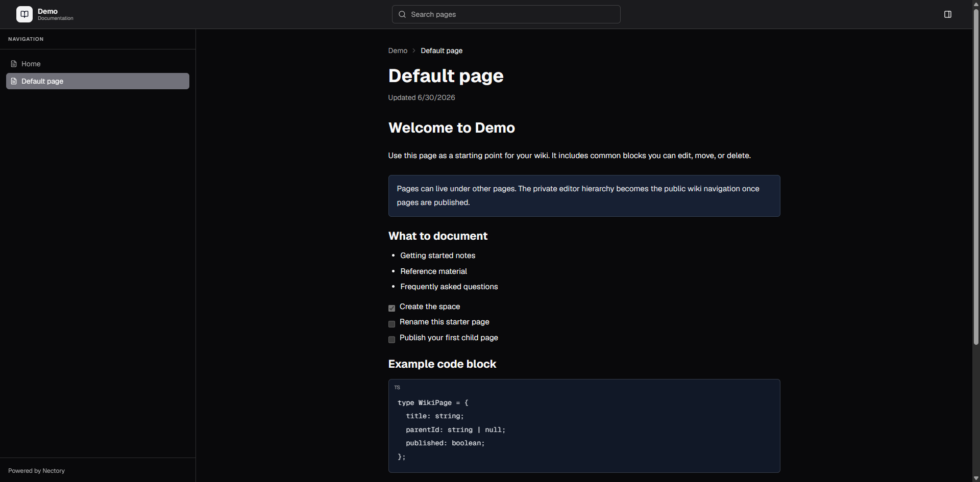Image resolution: width=980 pixels, height=482 pixels.
Task: Click the Getting started notes bullet
Action: click(437, 256)
